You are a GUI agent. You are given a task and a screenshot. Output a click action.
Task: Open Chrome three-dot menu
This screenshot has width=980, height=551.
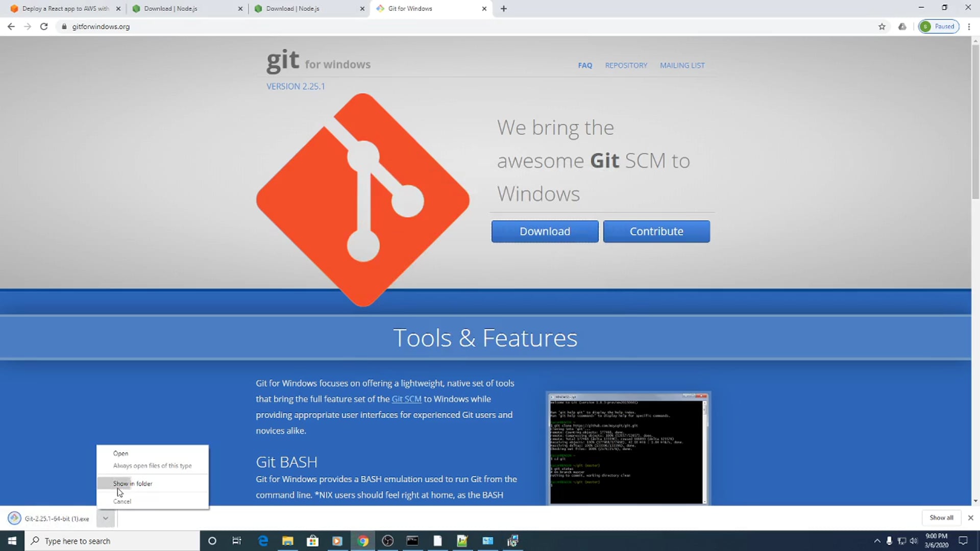969,27
